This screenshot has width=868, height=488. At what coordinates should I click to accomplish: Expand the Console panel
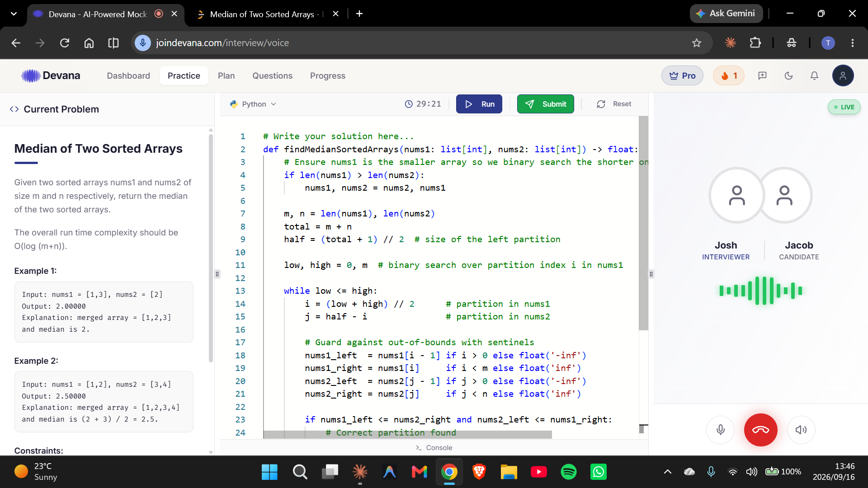434,447
